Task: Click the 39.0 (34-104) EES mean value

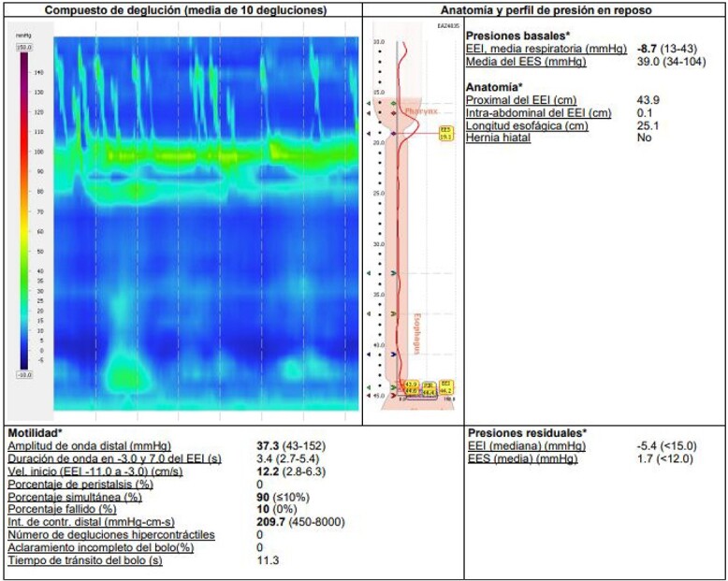Action: tap(671, 62)
